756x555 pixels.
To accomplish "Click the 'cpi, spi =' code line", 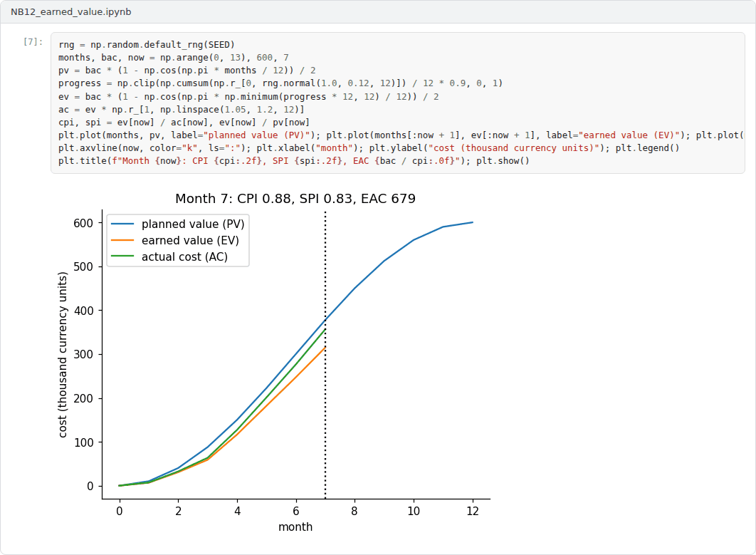I will pos(184,123).
